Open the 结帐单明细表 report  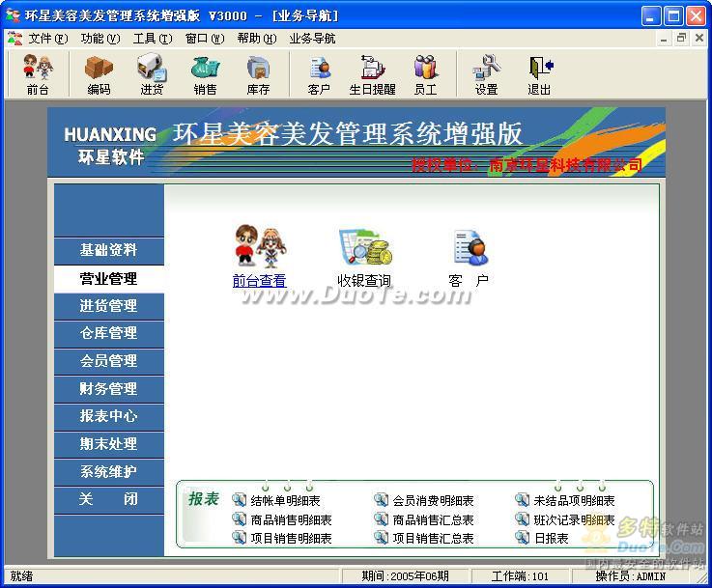(286, 500)
